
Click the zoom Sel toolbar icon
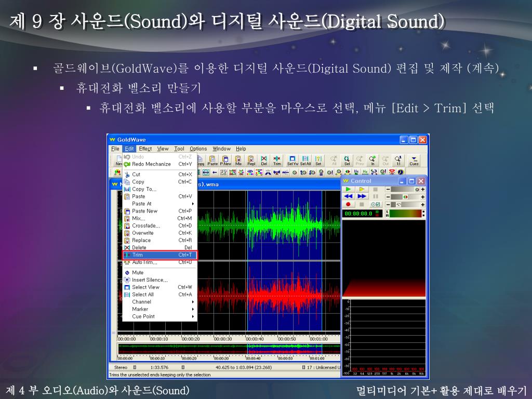[347, 160]
